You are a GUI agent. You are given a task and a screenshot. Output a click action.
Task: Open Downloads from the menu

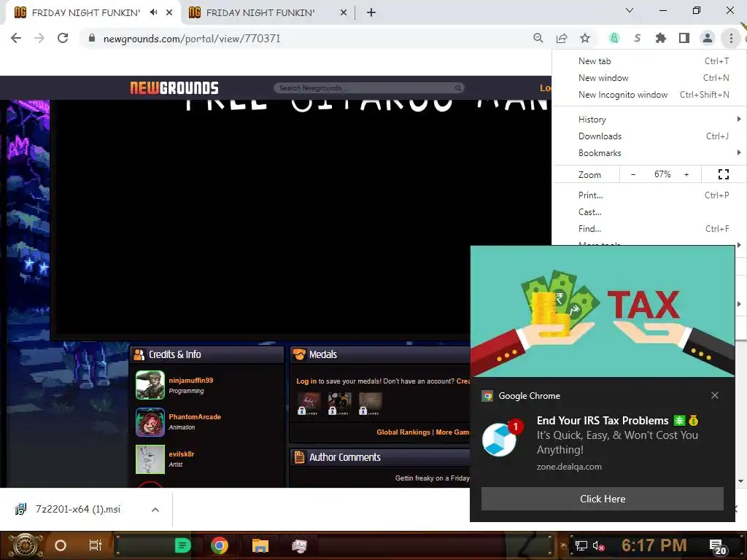(649, 136)
